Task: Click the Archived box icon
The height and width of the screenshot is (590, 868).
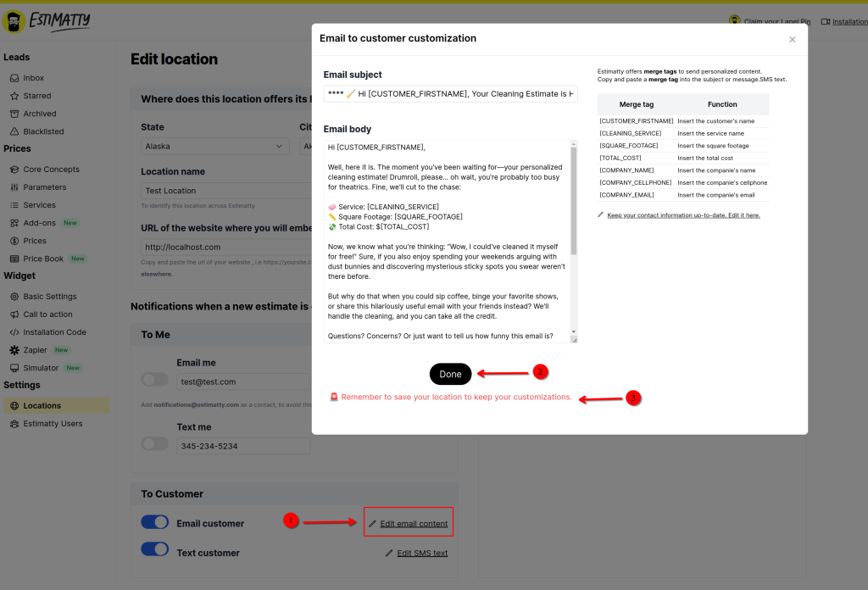Action: [x=14, y=114]
